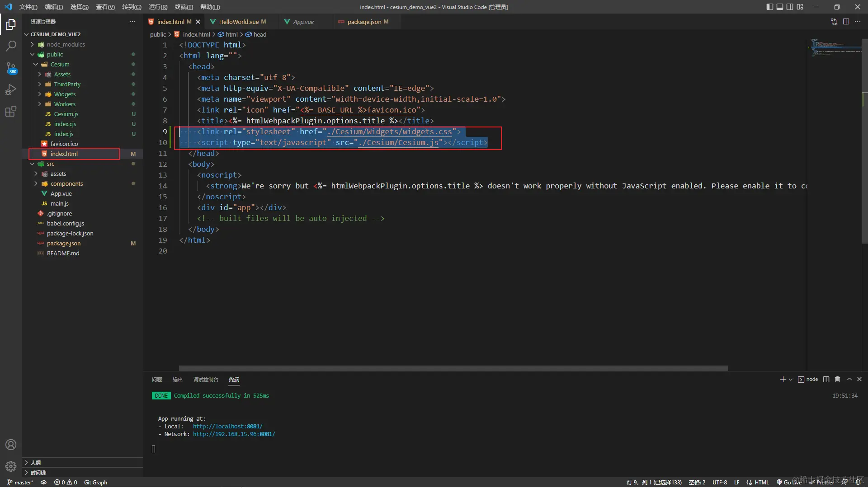868x488 pixels.
Task: Toggle primary side bar layout icon
Action: [770, 7]
